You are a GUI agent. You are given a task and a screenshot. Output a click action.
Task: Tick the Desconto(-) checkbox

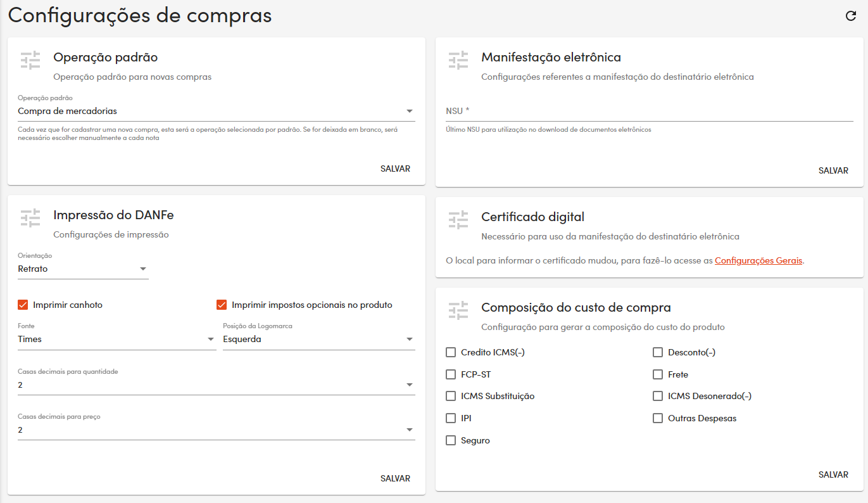coord(658,352)
